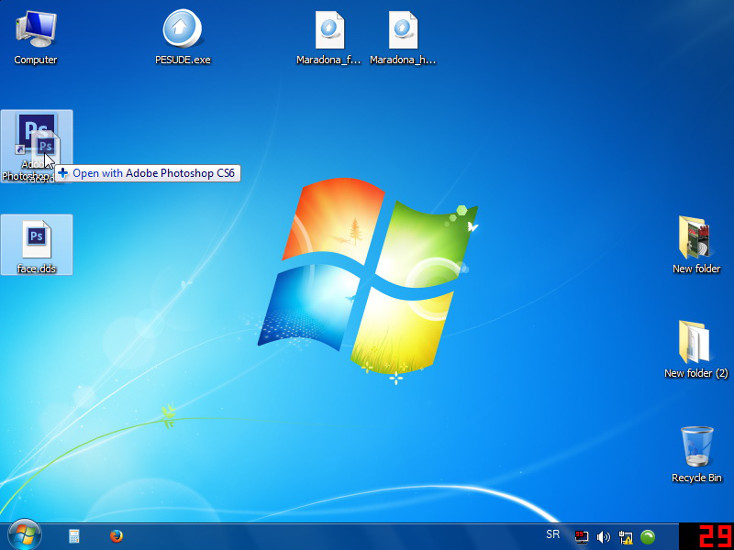Click the green circular tray icon
Viewport: 734px width, 550px height.
click(648, 537)
